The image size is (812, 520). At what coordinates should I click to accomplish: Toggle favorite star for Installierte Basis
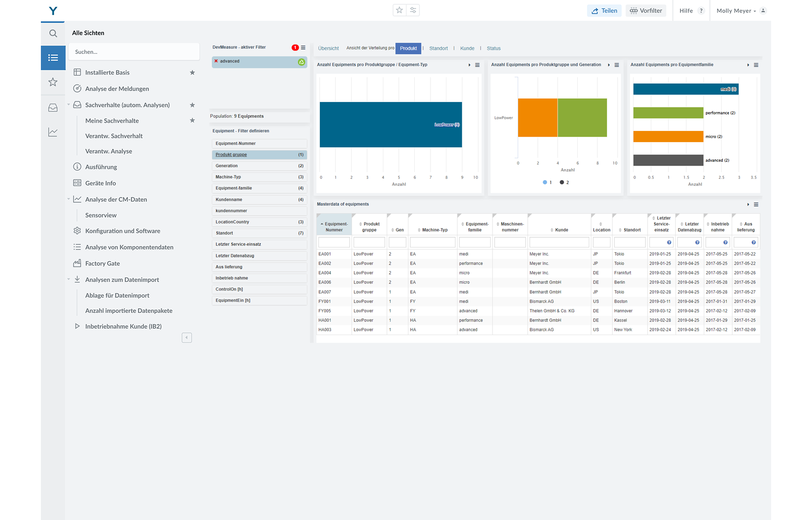pyautogui.click(x=192, y=73)
